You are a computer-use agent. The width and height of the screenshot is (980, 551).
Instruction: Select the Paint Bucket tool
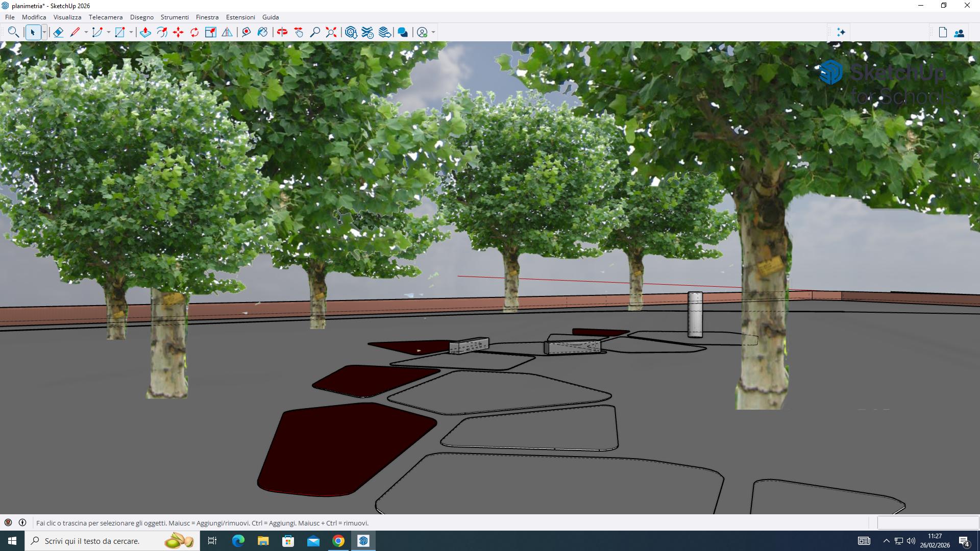click(x=262, y=32)
